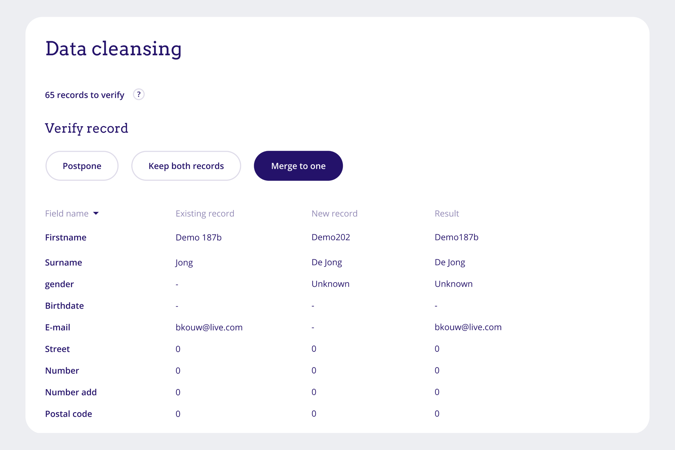Click the Birthdate field label
The width and height of the screenshot is (675, 450).
[x=65, y=306]
